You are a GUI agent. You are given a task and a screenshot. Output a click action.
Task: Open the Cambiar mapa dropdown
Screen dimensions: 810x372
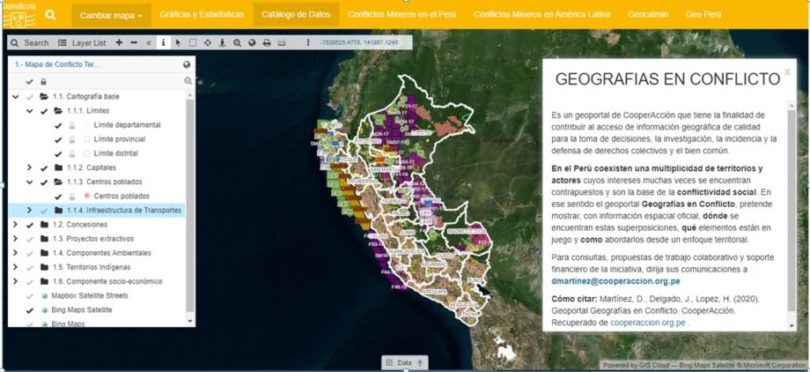111,15
